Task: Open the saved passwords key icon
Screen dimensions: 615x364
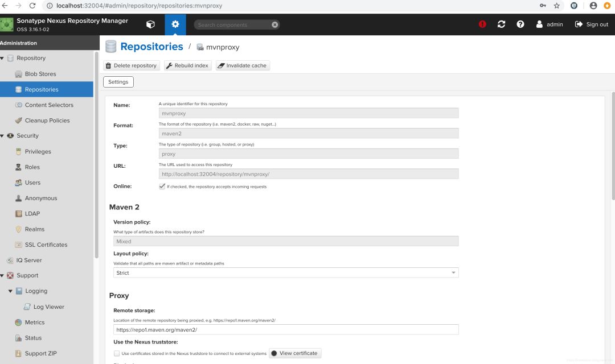Action: [543, 6]
